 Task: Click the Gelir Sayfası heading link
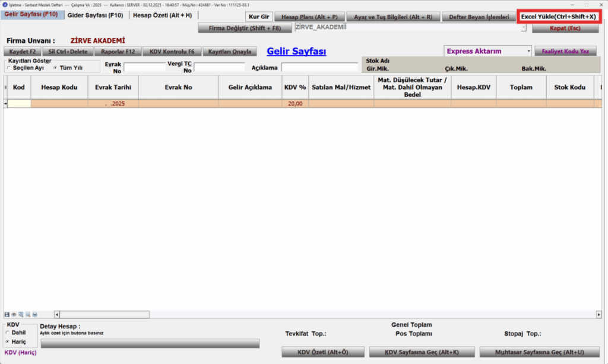coord(296,51)
